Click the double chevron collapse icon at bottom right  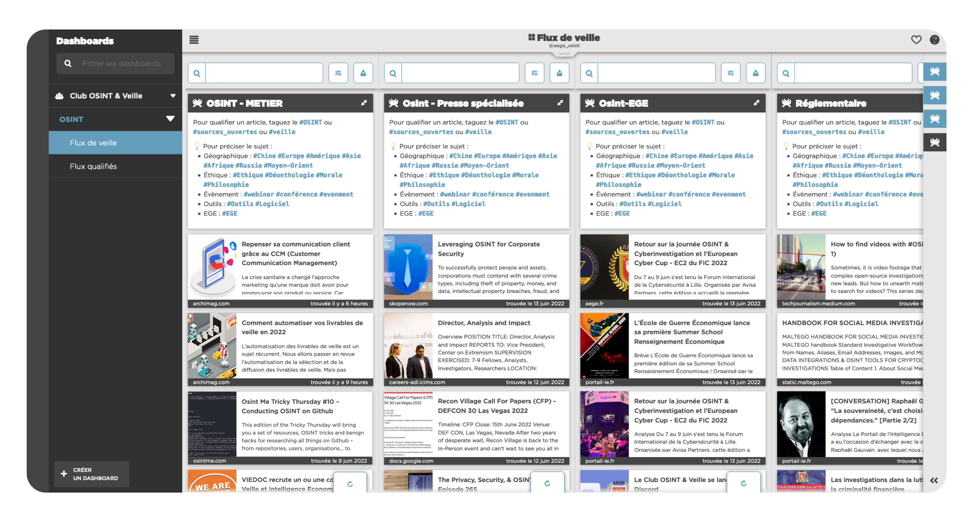934,480
